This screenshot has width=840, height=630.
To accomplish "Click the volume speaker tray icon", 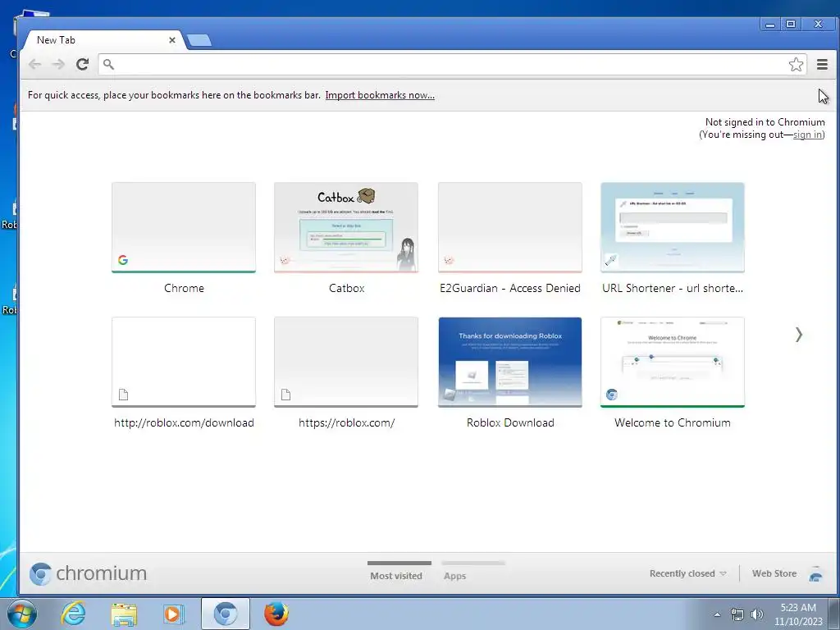I will tap(757, 614).
